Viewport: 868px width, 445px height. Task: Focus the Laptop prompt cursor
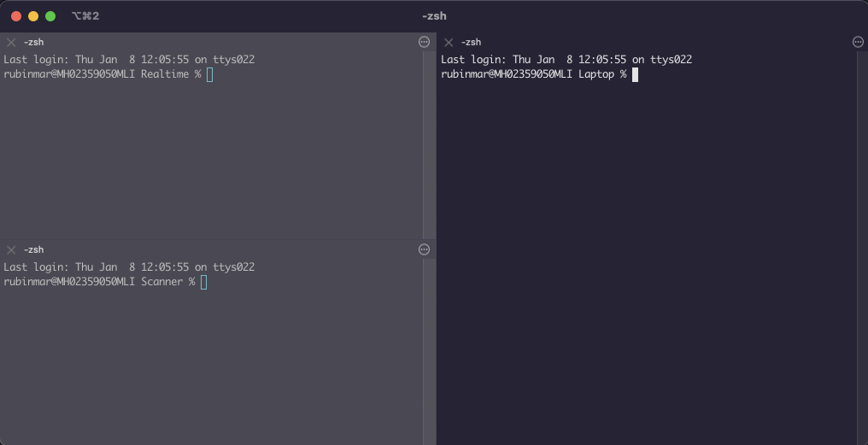[x=635, y=74]
